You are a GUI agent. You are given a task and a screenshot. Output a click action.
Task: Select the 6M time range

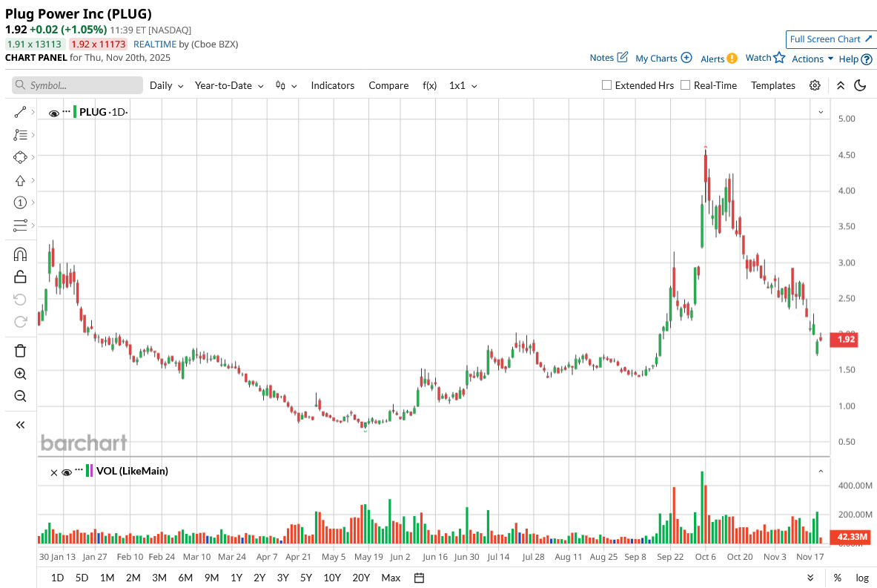coord(185,578)
